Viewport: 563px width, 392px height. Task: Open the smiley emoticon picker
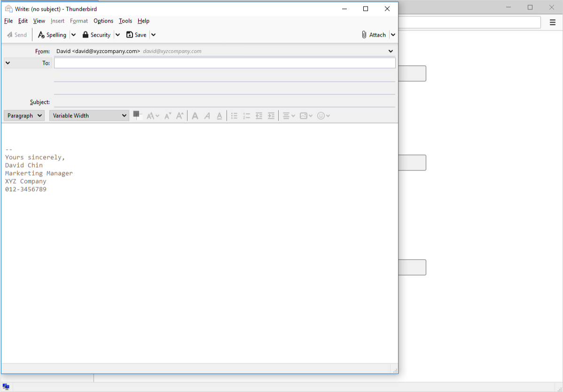coord(323,116)
